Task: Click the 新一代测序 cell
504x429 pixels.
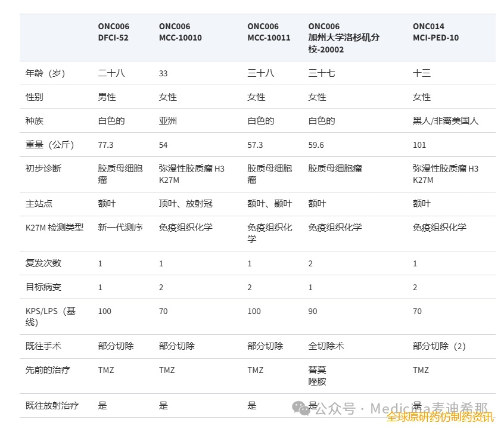Action: point(120,227)
